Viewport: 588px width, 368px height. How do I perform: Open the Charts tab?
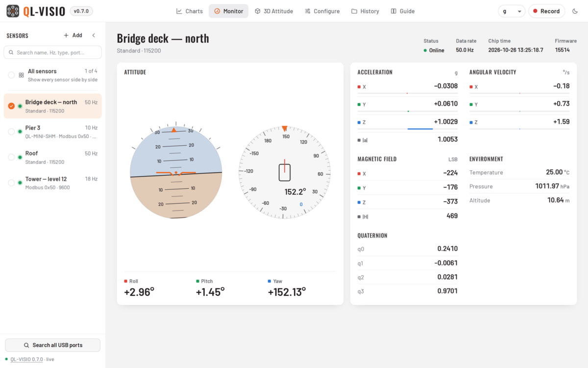click(x=189, y=11)
